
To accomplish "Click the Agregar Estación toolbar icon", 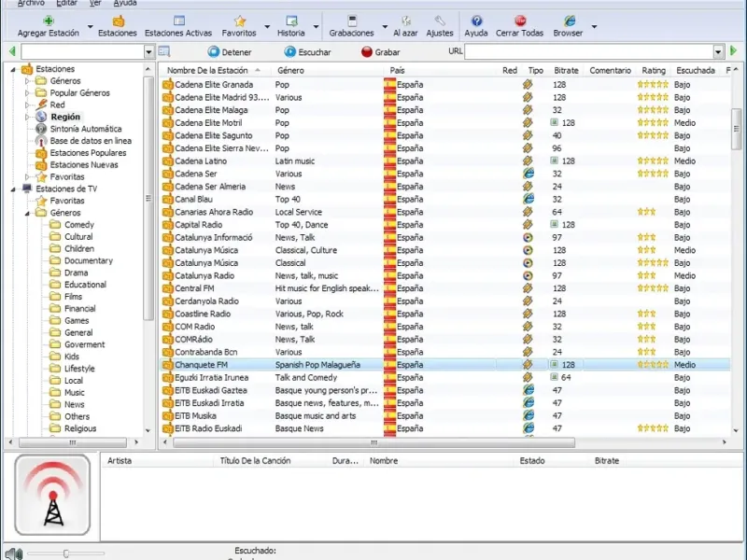I will tap(49, 21).
